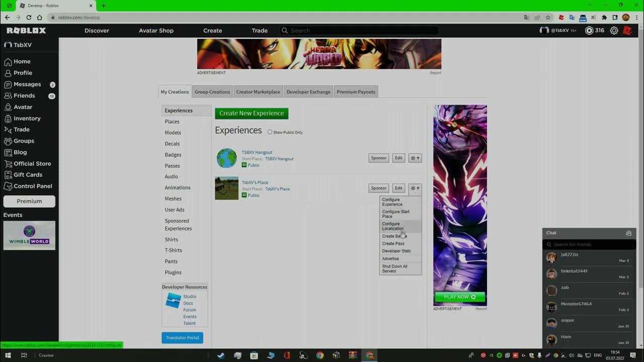
Task: Click PLAY NOW on the side advertisement
Action: [460, 297]
